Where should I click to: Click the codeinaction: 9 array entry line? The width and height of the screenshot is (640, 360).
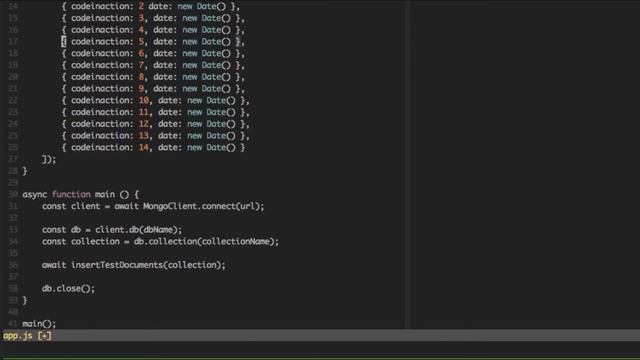coord(153,89)
